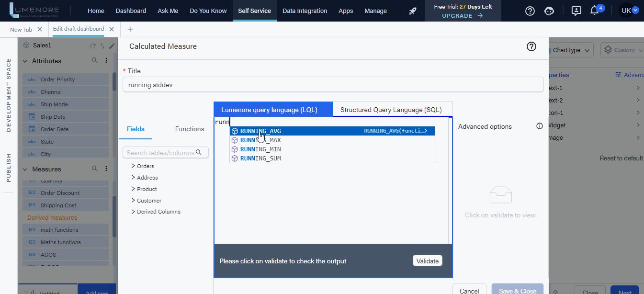Open the feedback message icon in top bar
Viewport: 644px width, 294px height.
[x=576, y=11]
